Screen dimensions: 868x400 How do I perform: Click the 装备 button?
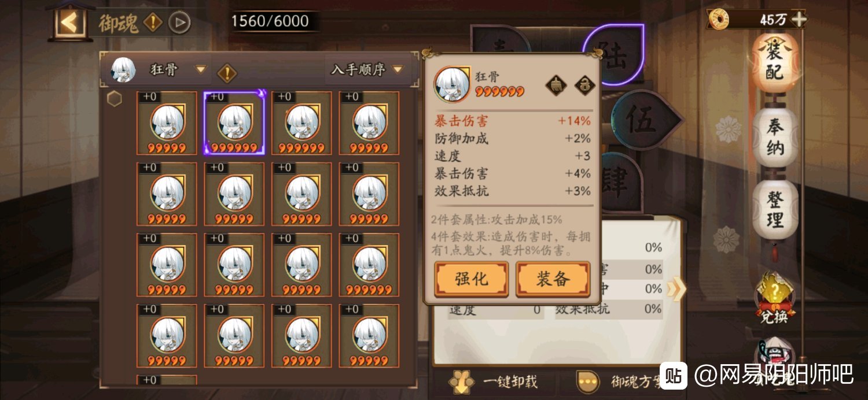553,279
